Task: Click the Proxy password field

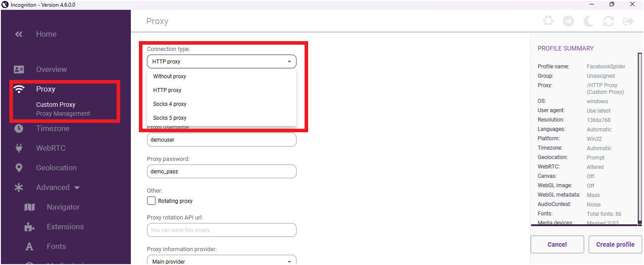Action: click(x=222, y=171)
